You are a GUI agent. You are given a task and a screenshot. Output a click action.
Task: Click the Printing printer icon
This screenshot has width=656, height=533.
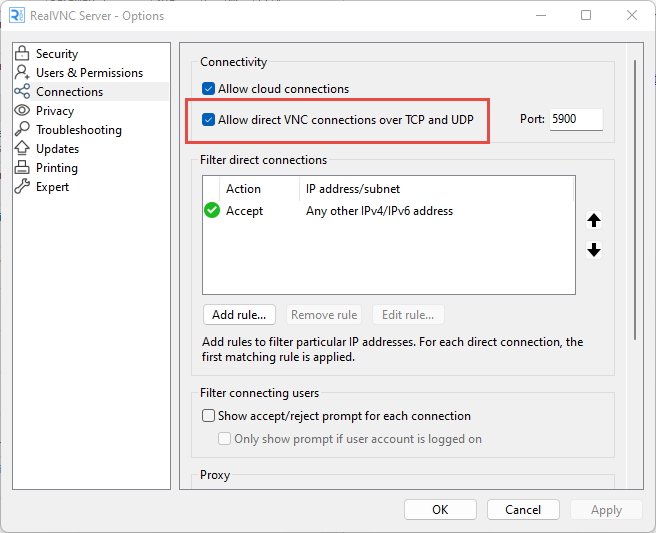pos(22,168)
